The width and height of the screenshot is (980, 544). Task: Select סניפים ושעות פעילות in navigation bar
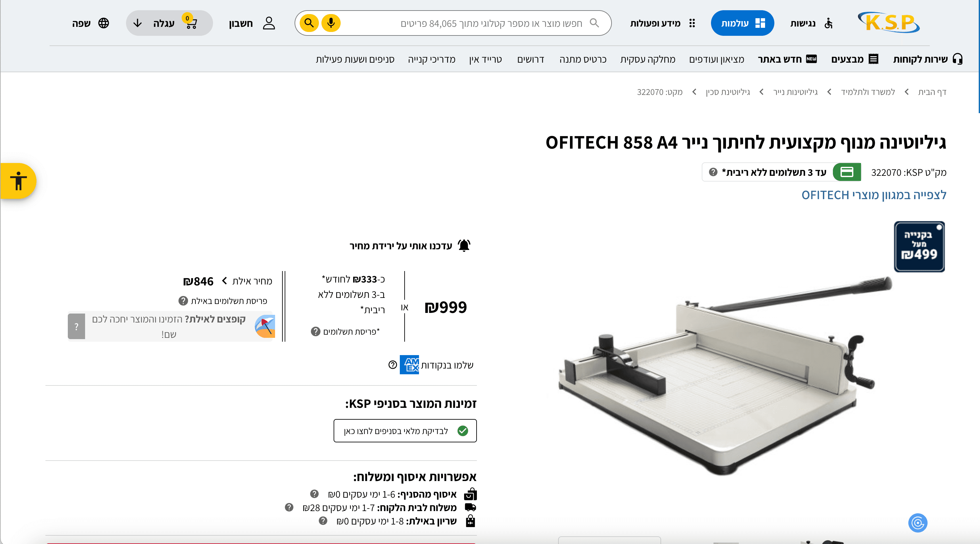click(x=355, y=59)
